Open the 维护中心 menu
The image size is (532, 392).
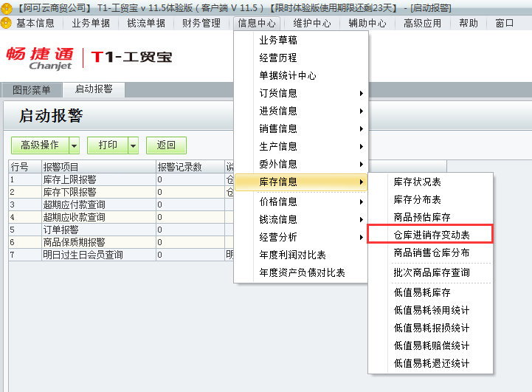(312, 23)
